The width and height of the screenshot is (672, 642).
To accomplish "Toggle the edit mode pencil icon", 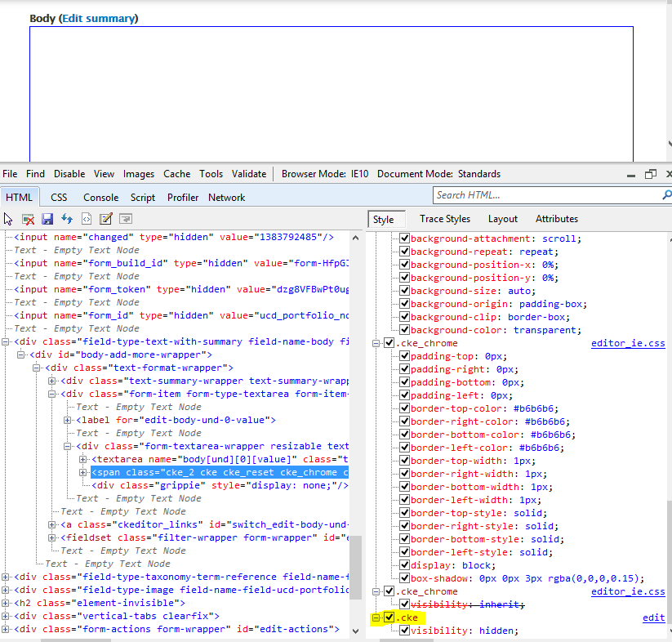I will coord(106,219).
